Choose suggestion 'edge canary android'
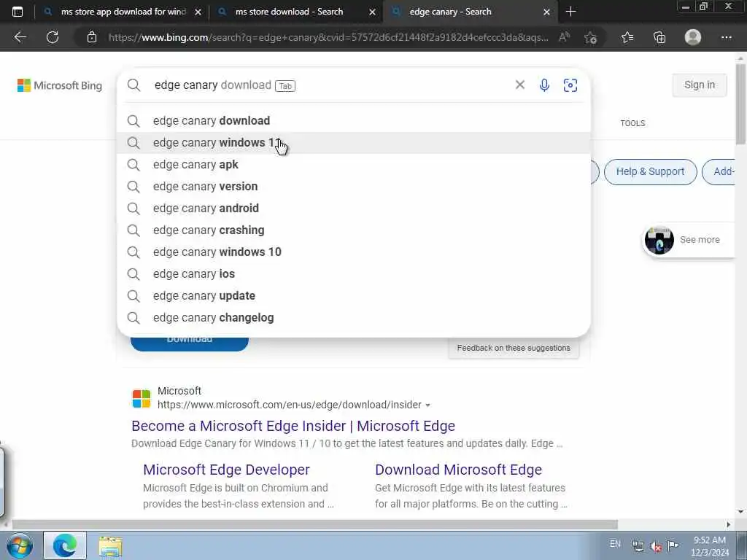747x560 pixels. coord(354,208)
